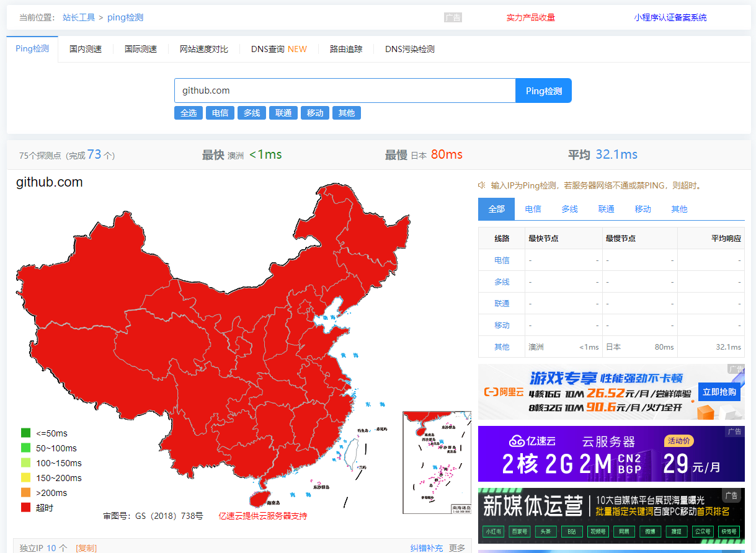Select the 电信 tab above the line table
This screenshot has height=553, width=756.
coord(533,209)
